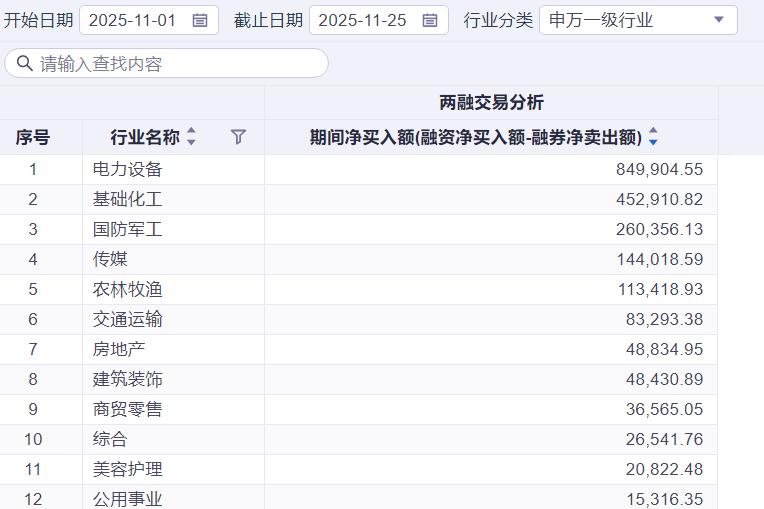Click the end date field 2025-11-25

[x=379, y=20]
